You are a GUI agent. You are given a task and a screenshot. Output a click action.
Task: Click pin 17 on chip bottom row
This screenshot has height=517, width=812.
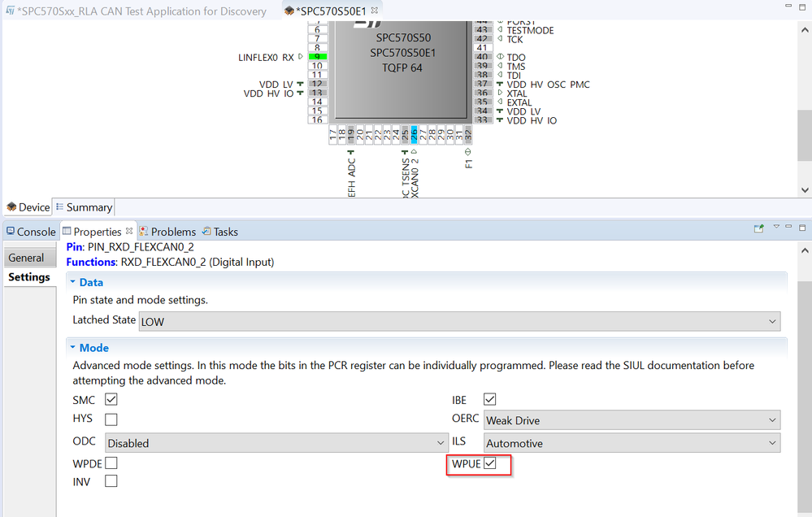click(333, 135)
